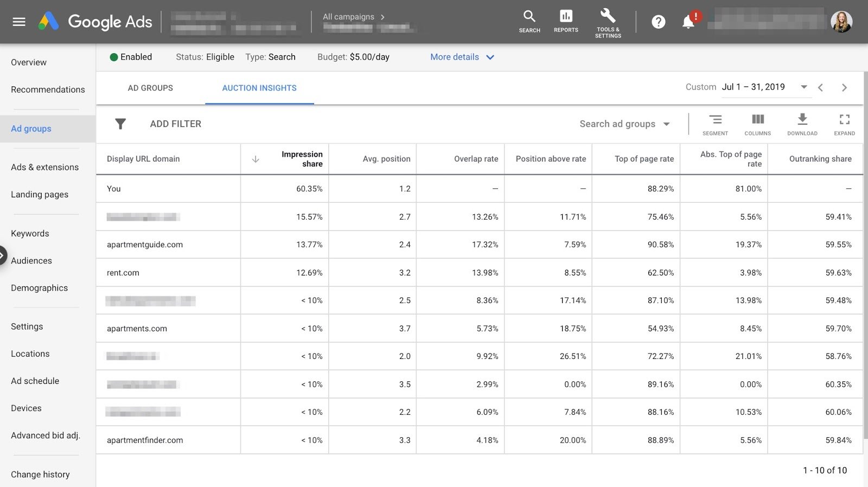Open Demographics in the sidebar

coord(39,288)
